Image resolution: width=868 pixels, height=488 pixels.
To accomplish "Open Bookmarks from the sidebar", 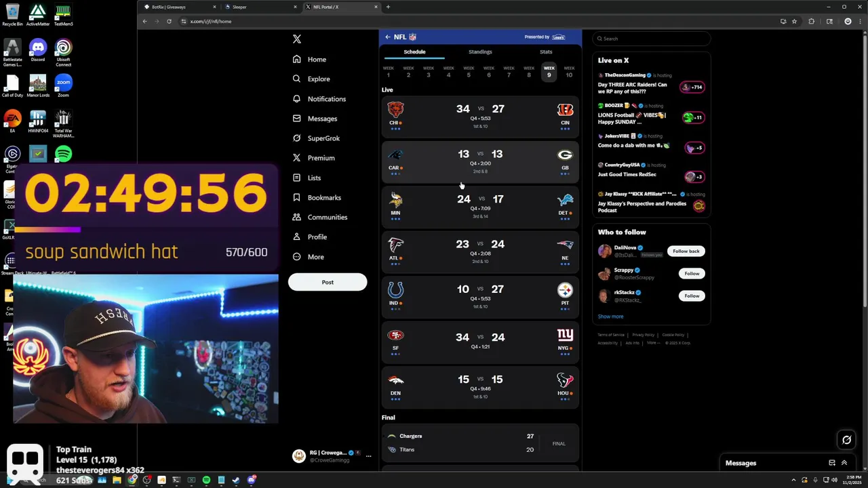I will [x=316, y=198].
